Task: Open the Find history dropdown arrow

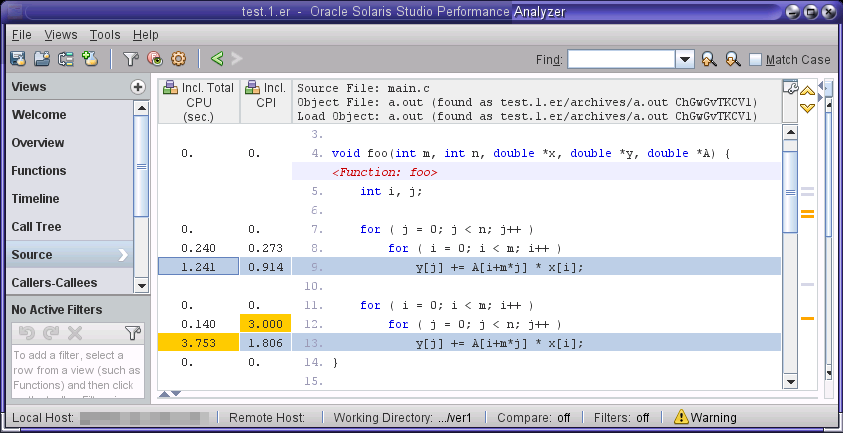Action: pyautogui.click(x=684, y=59)
